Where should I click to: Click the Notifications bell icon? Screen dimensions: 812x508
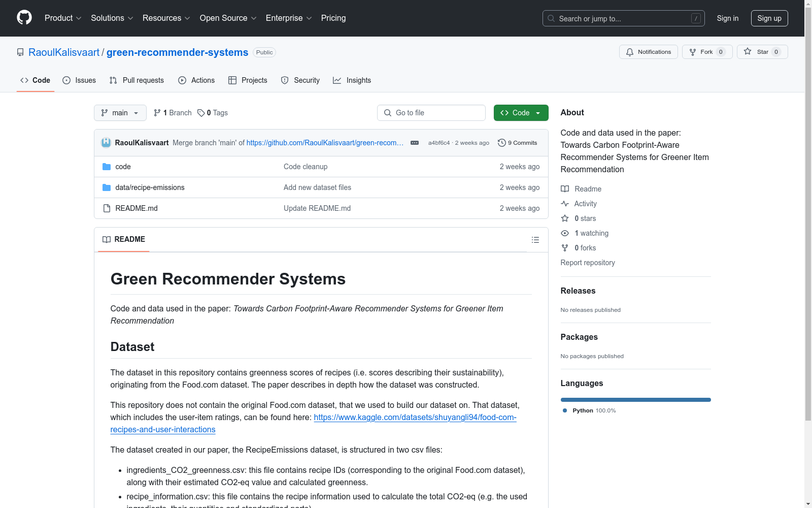pyautogui.click(x=630, y=52)
